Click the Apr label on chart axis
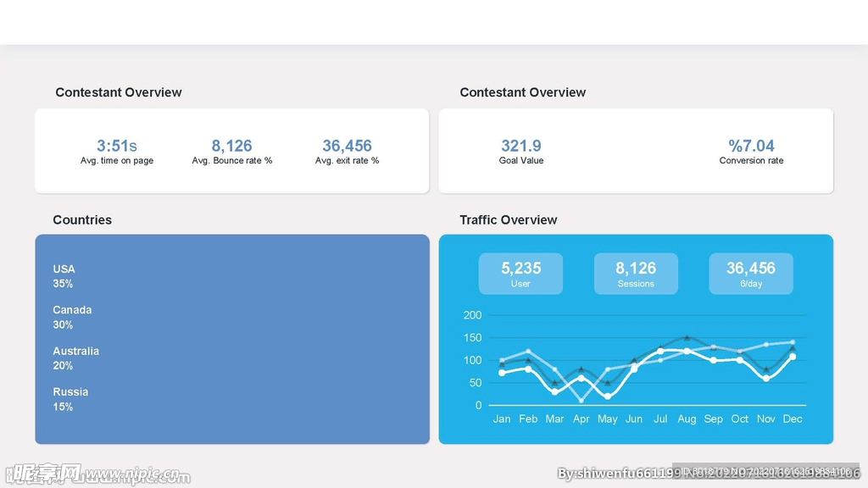The width and height of the screenshot is (868, 488). [x=581, y=419]
